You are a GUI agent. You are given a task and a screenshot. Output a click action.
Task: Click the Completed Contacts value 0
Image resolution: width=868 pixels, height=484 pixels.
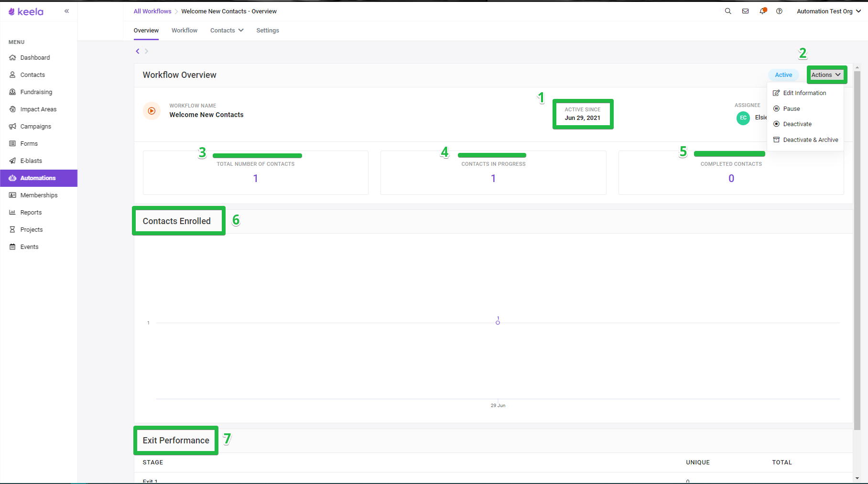click(731, 178)
